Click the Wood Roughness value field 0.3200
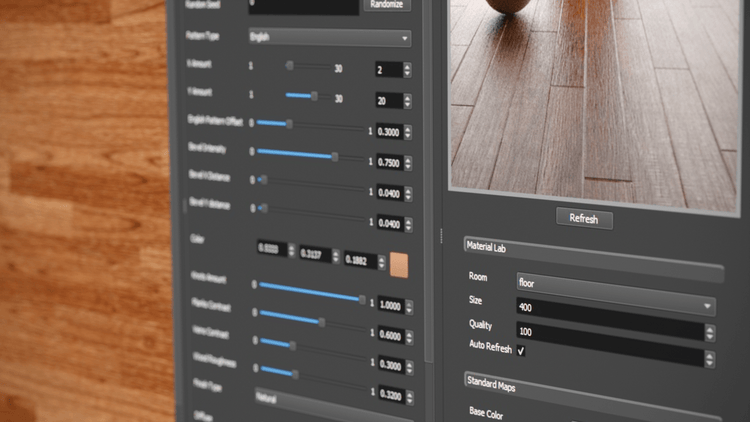 (x=392, y=395)
